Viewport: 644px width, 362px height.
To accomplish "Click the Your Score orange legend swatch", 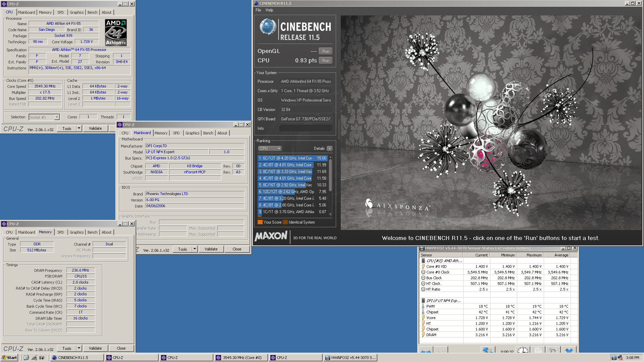I will 260,222.
